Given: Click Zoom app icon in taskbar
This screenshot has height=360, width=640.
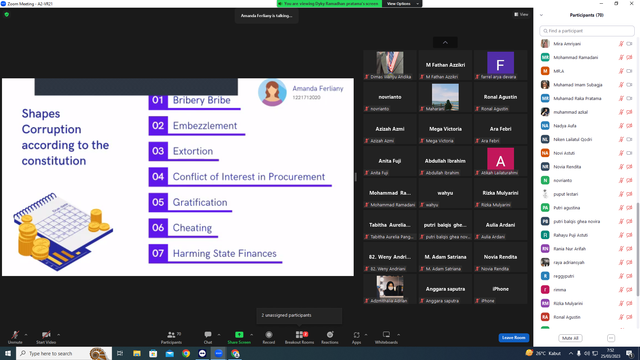Looking at the screenshot, I should tap(219, 353).
